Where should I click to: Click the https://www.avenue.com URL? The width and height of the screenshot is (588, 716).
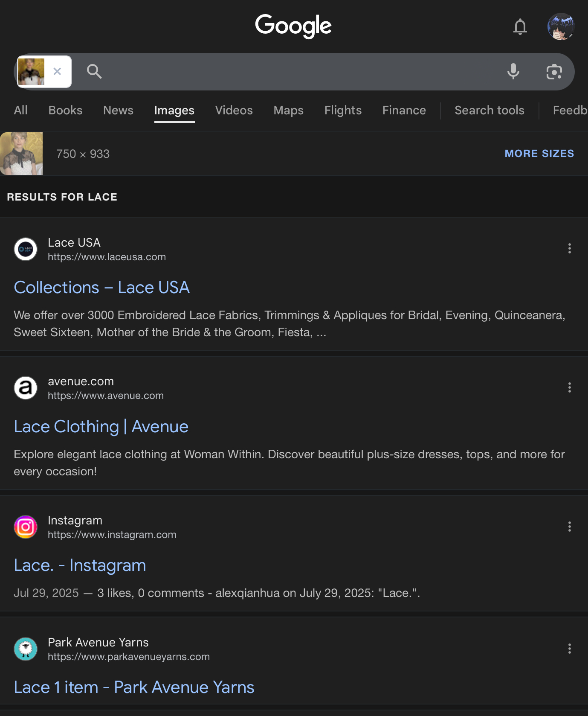tap(106, 396)
